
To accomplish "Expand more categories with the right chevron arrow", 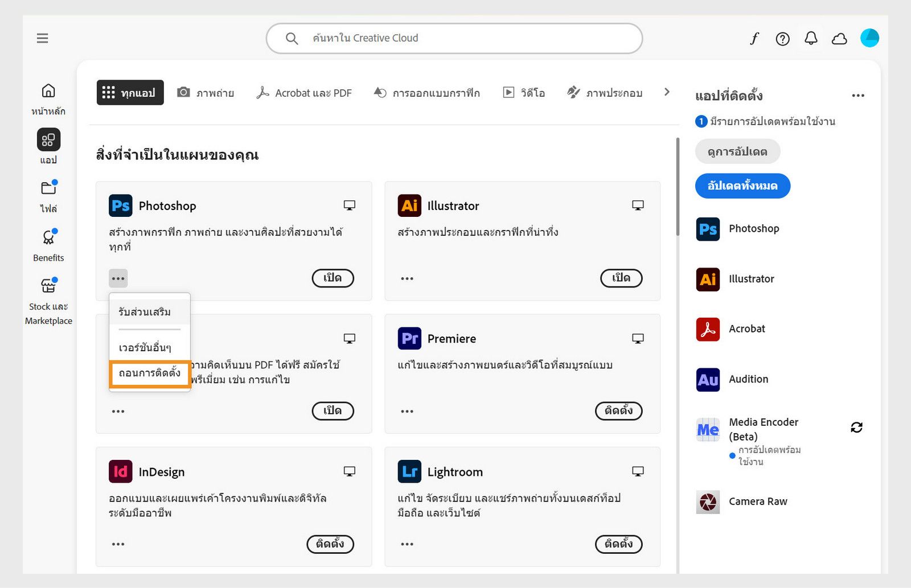I will 666,92.
